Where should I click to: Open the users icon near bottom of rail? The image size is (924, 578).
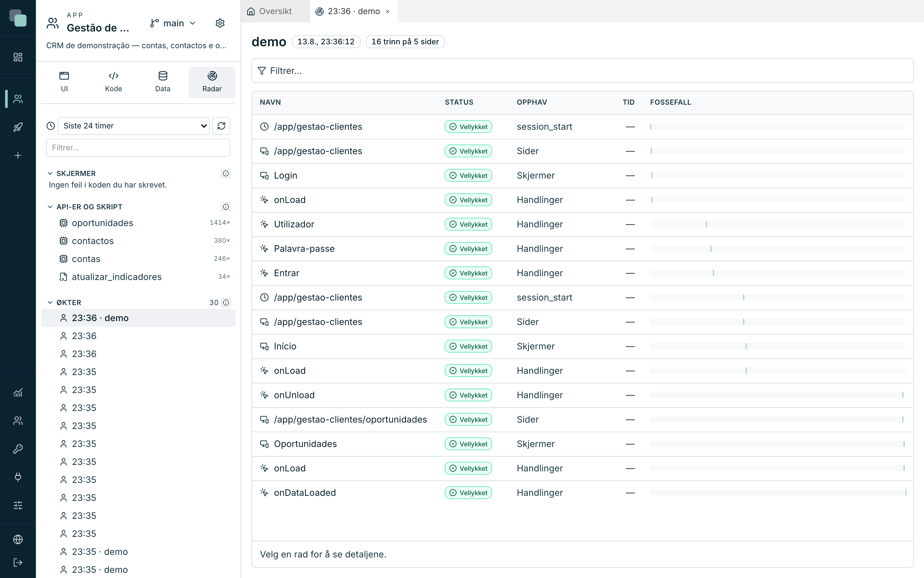18,421
